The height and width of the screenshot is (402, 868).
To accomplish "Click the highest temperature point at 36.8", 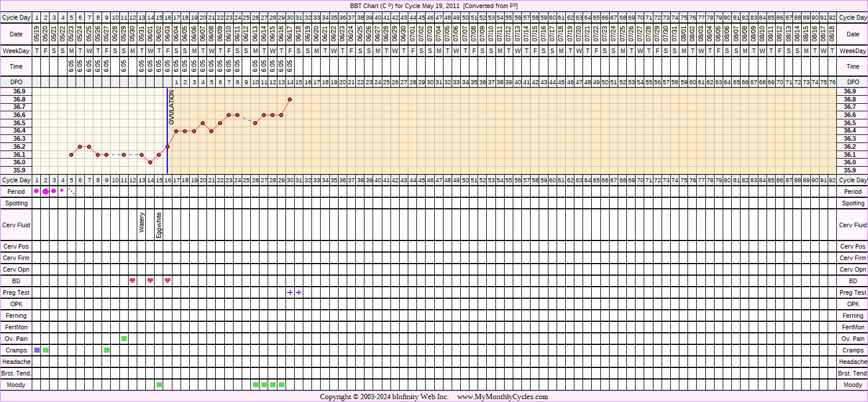I will pos(290,99).
